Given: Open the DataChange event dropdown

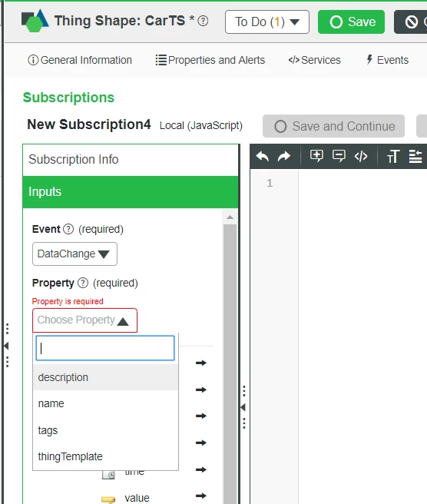Looking at the screenshot, I should tap(74, 254).
